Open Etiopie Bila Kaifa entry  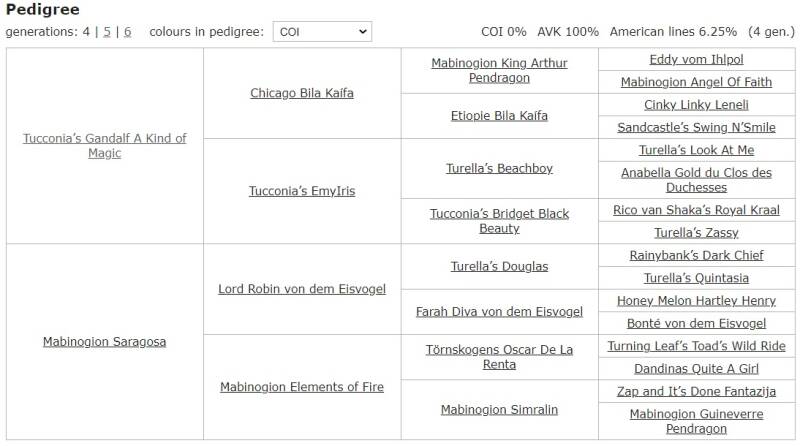[499, 116]
